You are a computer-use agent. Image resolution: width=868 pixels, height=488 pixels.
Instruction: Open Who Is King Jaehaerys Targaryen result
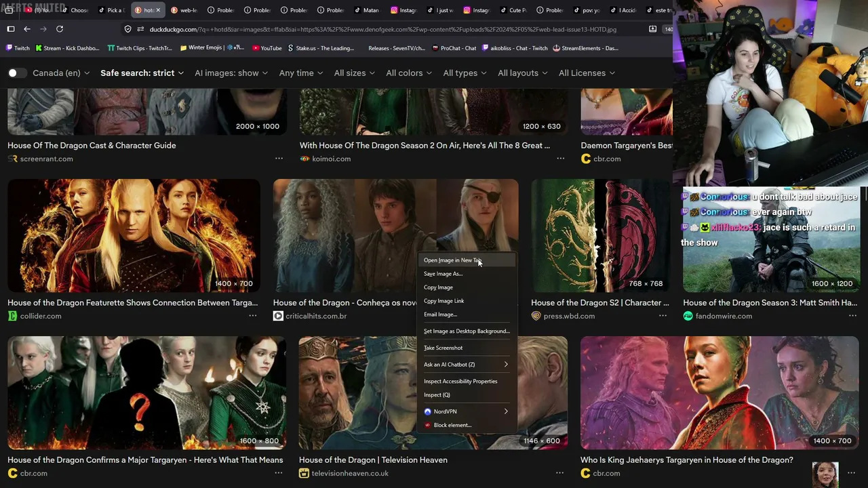point(687,460)
